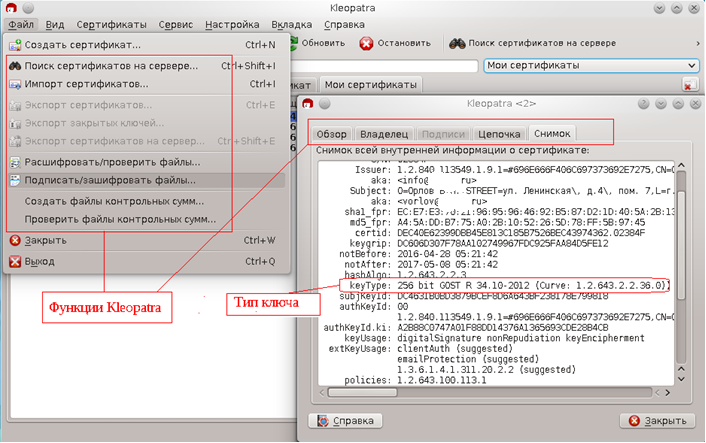The height and width of the screenshot is (443, 706).
Task: Click the horizontal scrollbar thumb of the dump view
Action: point(363,393)
